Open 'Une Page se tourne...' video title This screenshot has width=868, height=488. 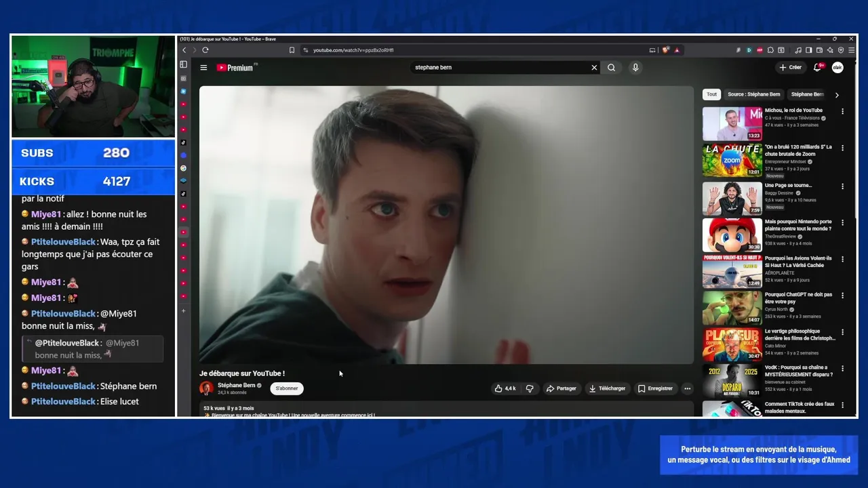point(788,185)
